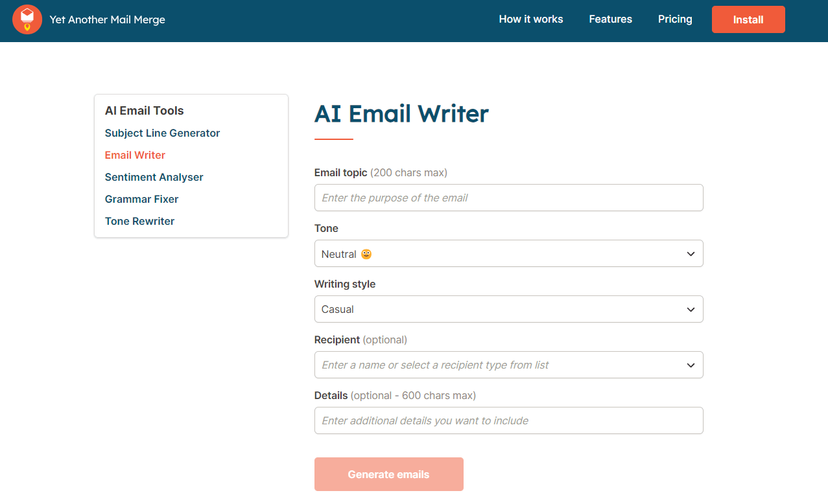Click the Yet Another Mail Merge rocket logo
Image resolution: width=828 pixels, height=504 pixels.
click(27, 19)
